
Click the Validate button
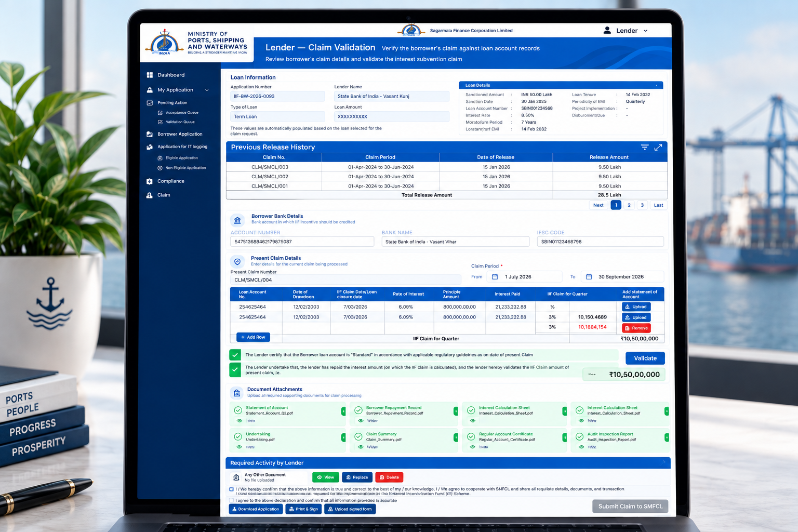[x=645, y=358]
